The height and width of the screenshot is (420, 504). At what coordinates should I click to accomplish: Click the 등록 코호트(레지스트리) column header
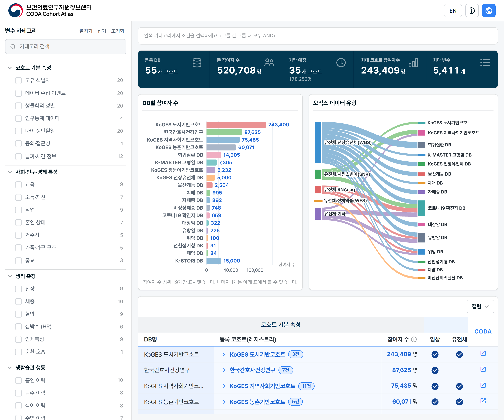click(248, 339)
